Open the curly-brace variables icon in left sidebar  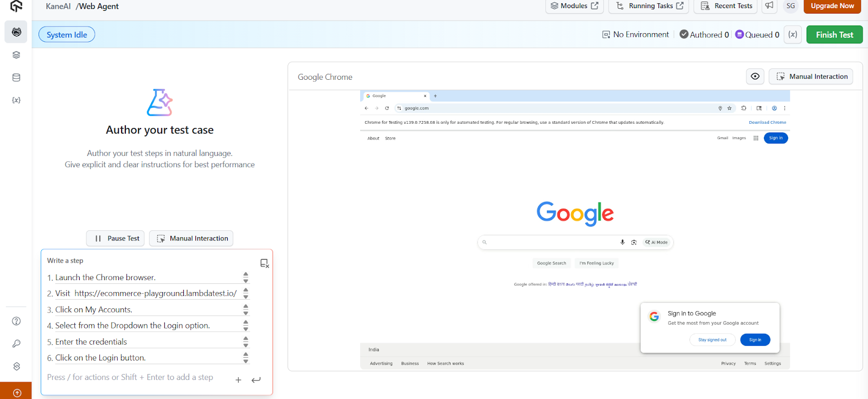pyautogui.click(x=16, y=100)
